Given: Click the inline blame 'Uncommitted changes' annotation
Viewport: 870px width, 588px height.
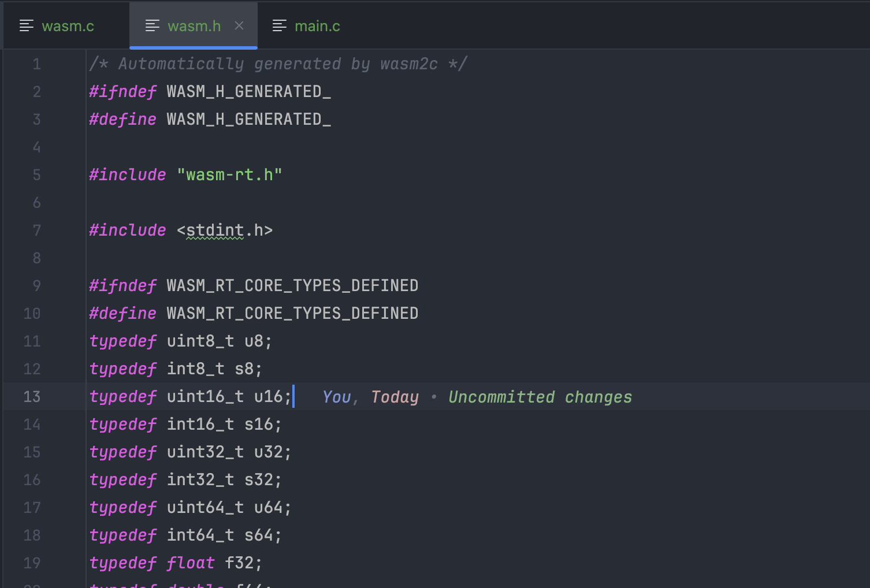Looking at the screenshot, I should [540, 397].
